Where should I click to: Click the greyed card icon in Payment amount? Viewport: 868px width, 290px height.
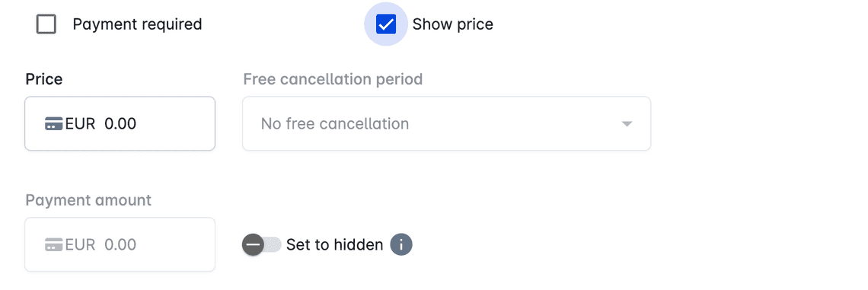pos(54,244)
